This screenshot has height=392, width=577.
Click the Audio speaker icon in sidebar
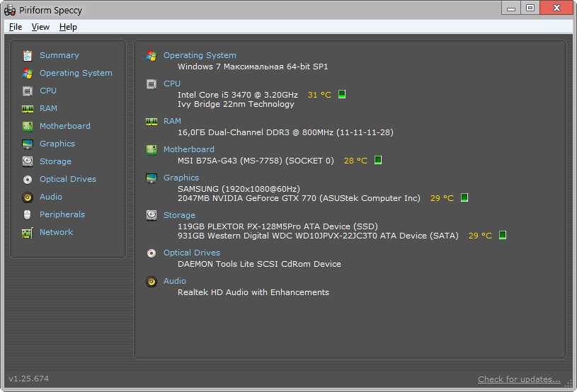click(28, 197)
